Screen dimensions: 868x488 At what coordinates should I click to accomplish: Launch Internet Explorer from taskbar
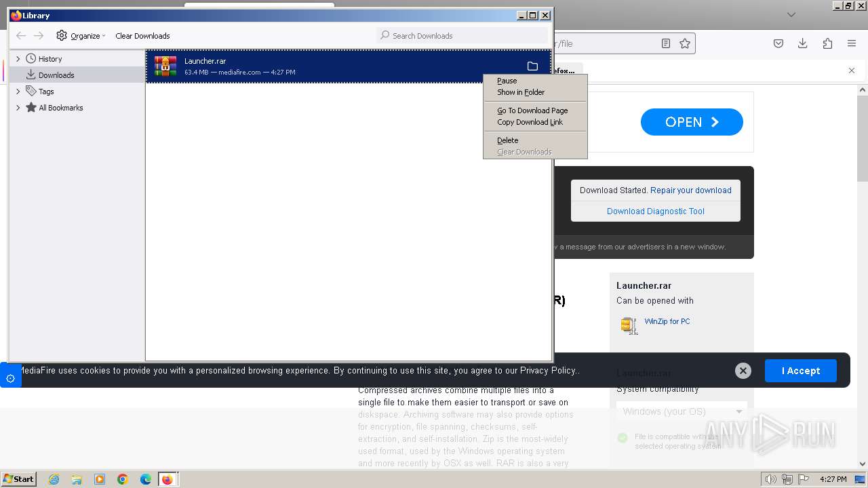click(54, 479)
